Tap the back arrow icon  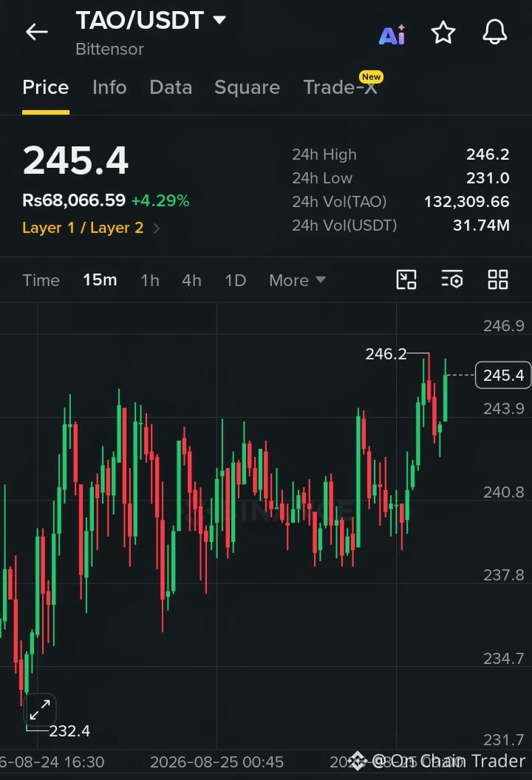click(x=37, y=32)
